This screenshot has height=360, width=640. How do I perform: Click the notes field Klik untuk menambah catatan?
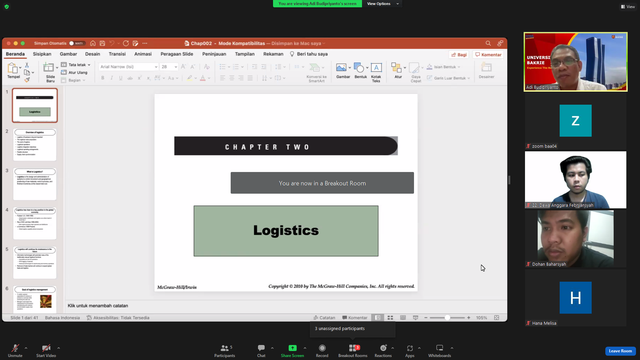98,306
